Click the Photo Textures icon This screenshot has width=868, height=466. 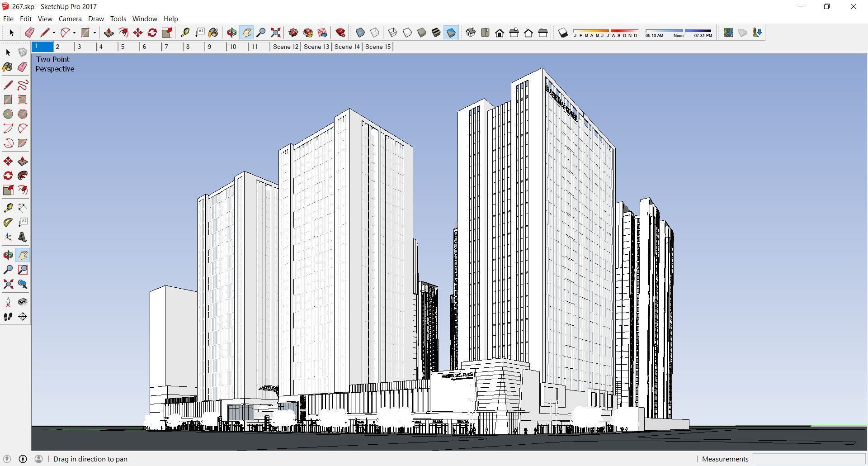coord(757,33)
